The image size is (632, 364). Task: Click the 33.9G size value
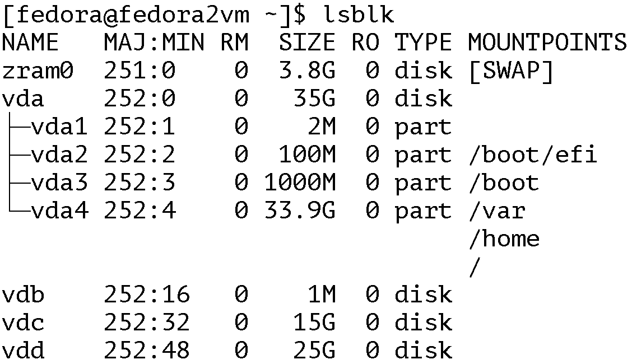[x=300, y=211]
